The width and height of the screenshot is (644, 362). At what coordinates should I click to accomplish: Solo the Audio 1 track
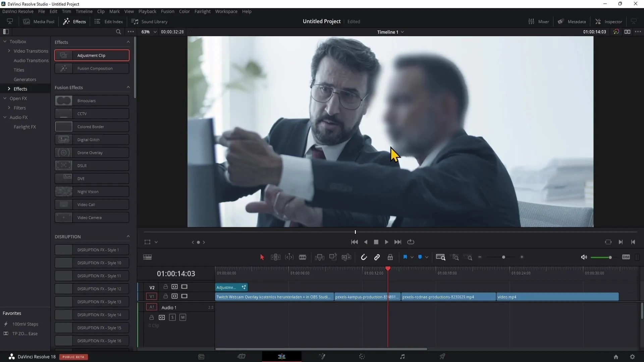click(172, 317)
